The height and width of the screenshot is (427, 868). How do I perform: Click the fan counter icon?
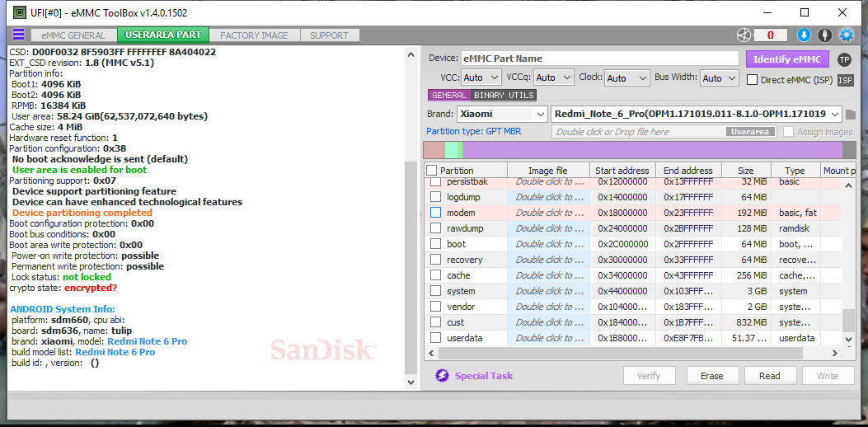(744, 35)
